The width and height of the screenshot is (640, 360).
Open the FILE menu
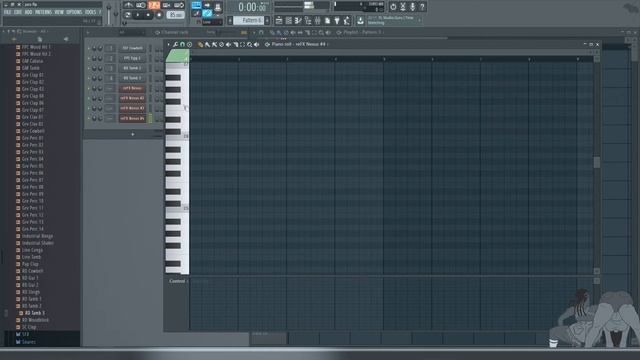tap(7, 12)
